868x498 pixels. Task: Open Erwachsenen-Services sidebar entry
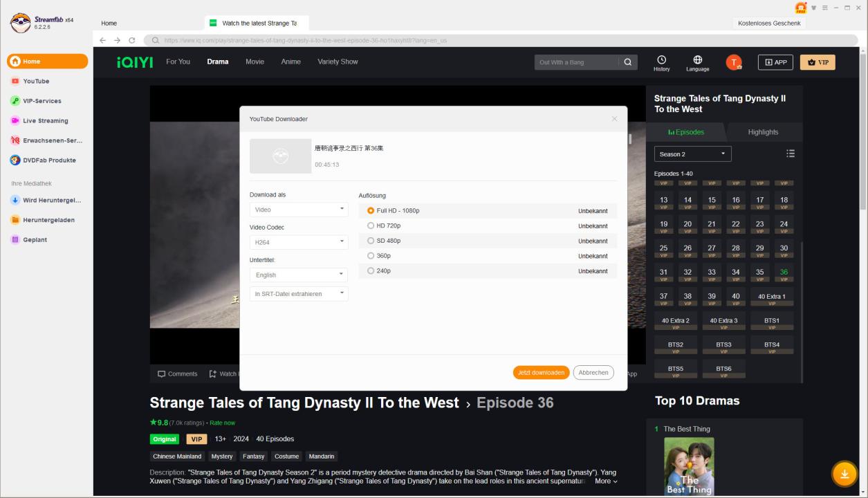point(47,140)
